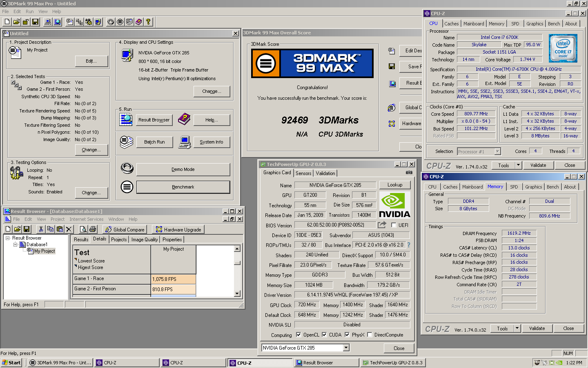Switch to Validation tab in GPU-Z
The image size is (588, 368).
[325, 173]
